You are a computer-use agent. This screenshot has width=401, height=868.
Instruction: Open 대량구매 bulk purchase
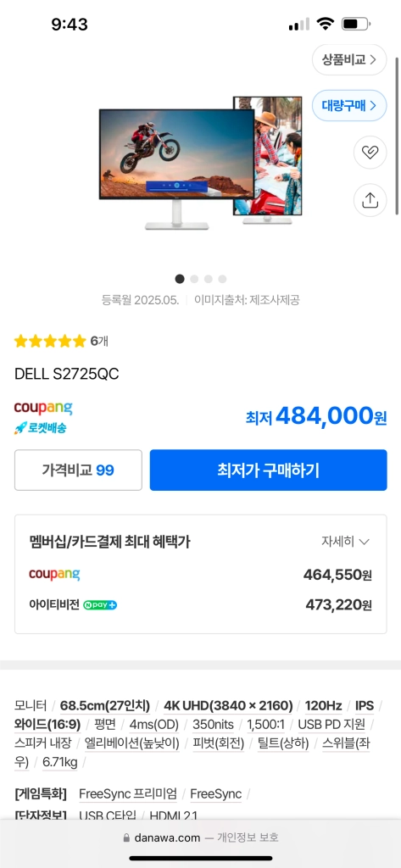click(349, 105)
